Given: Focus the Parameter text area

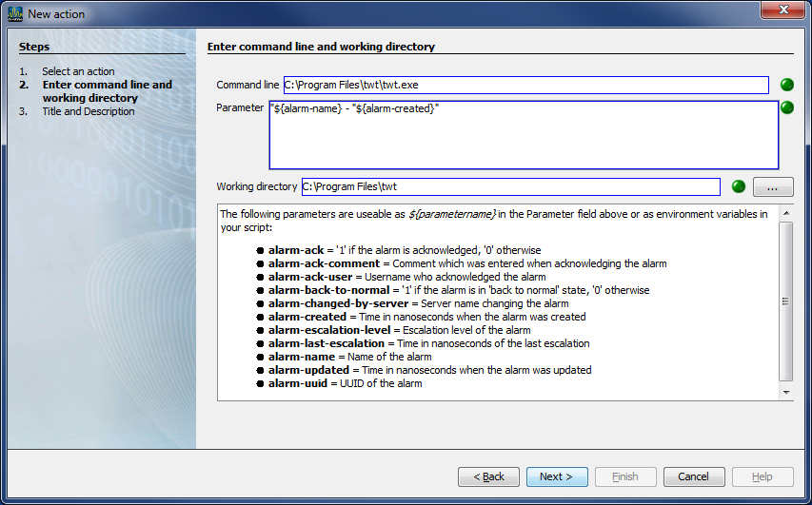Looking at the screenshot, I should pos(524,134).
